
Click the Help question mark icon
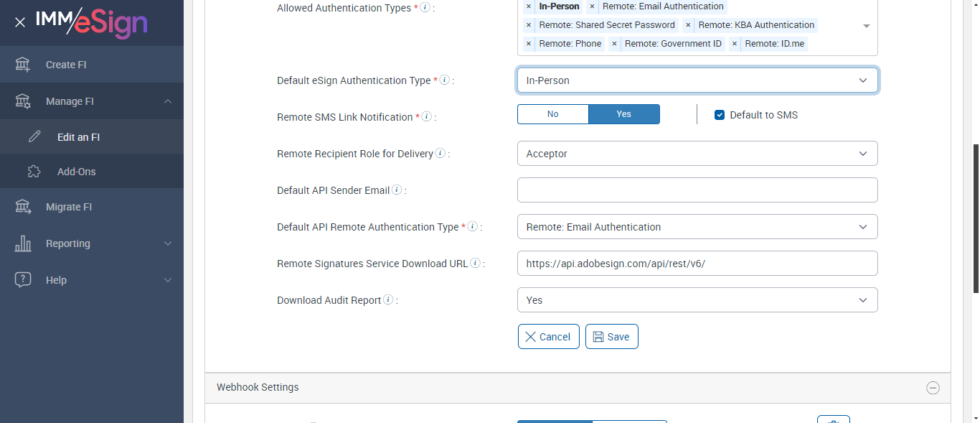(x=23, y=280)
